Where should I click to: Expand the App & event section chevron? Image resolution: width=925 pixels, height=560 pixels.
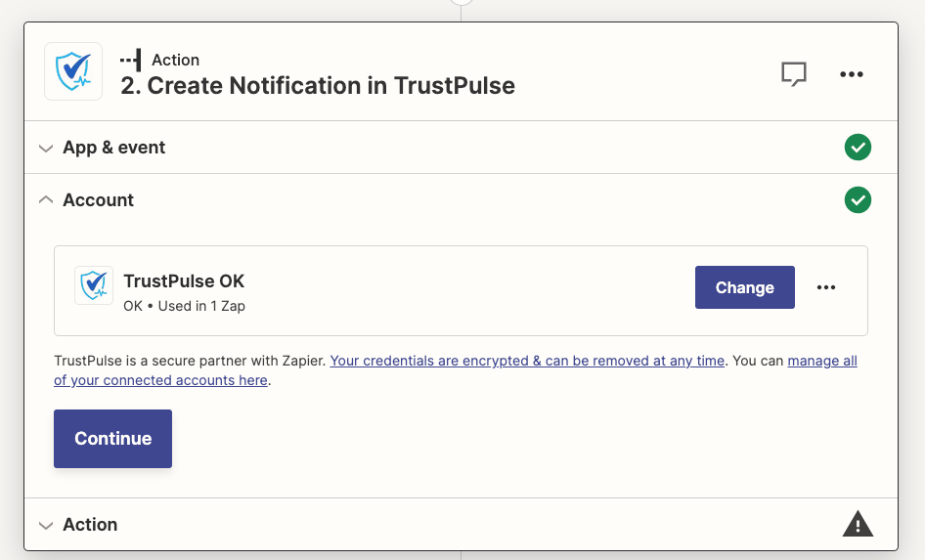[45, 149]
